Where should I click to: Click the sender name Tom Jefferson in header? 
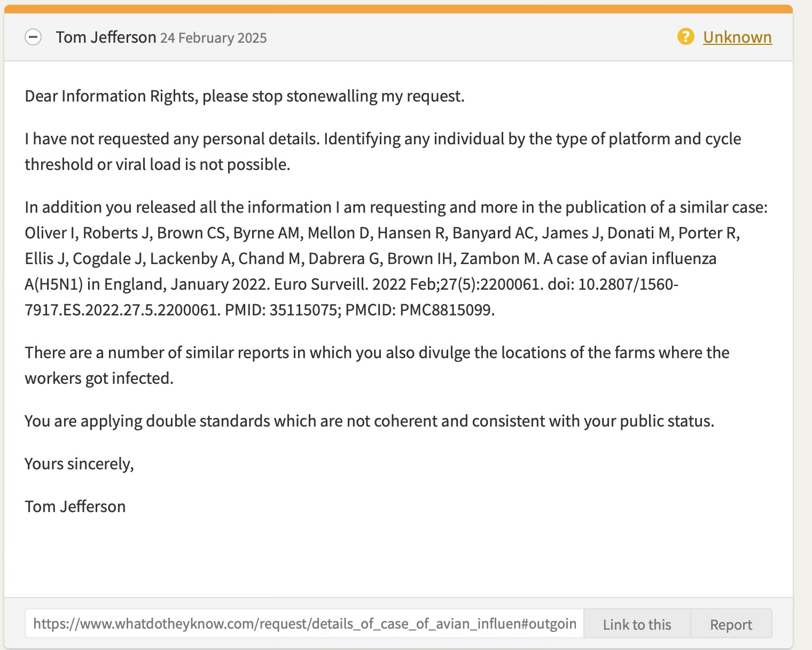(106, 37)
